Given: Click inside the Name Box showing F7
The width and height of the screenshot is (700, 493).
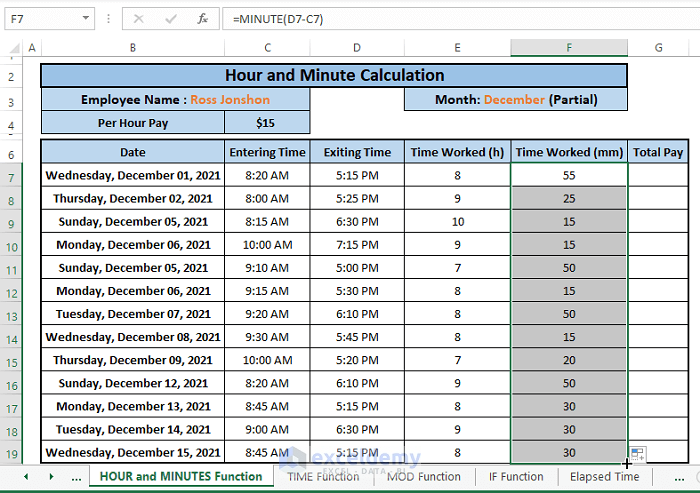Looking at the screenshot, I should (42, 19).
